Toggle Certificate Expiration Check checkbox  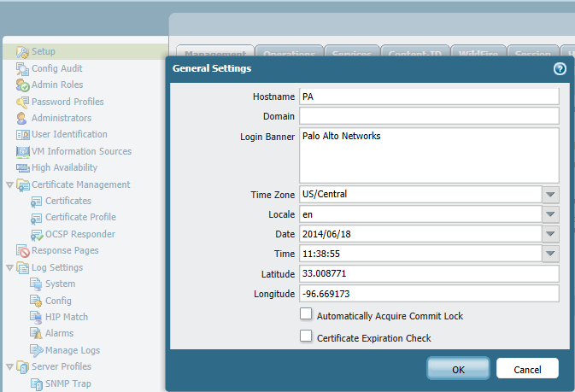(x=306, y=337)
